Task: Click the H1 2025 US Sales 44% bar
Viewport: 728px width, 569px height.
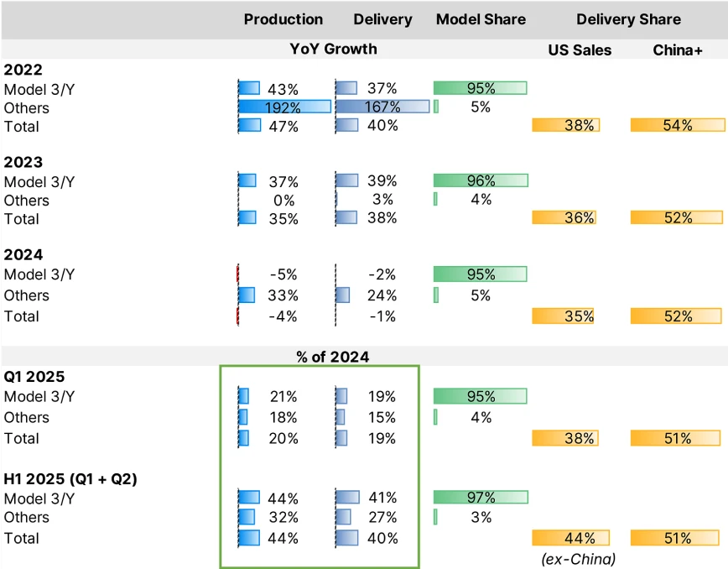Action: point(571,538)
